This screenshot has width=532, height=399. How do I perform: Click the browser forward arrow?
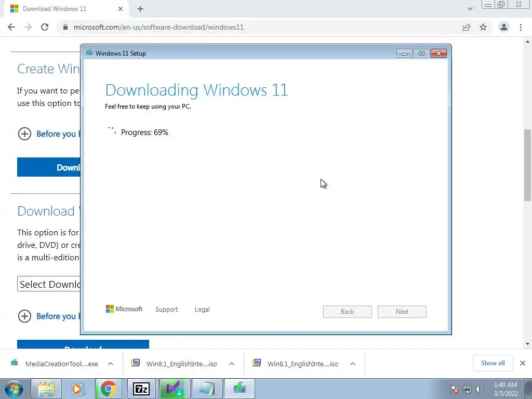click(28, 27)
